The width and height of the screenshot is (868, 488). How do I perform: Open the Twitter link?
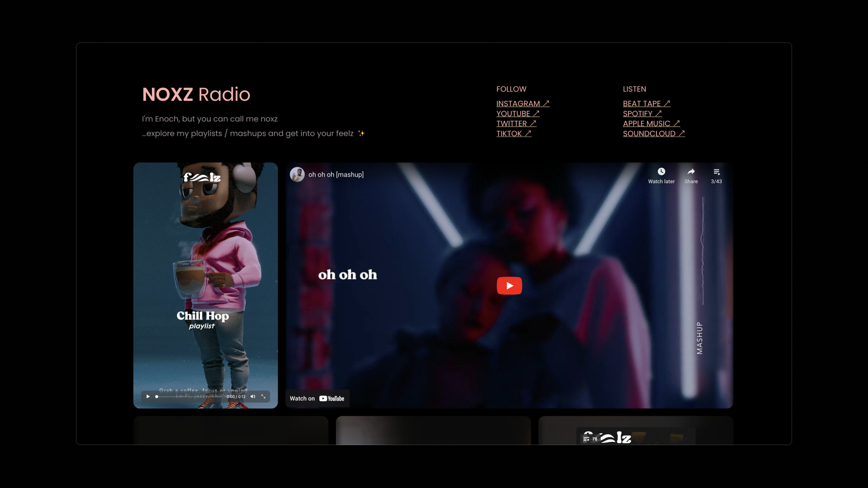(x=516, y=124)
